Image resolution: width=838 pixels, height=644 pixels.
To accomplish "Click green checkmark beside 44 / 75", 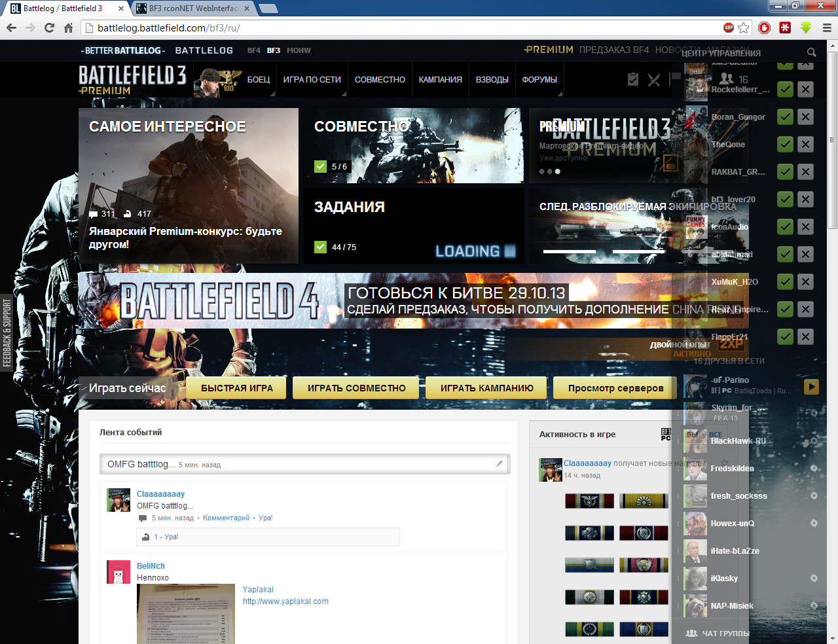I will click(320, 247).
